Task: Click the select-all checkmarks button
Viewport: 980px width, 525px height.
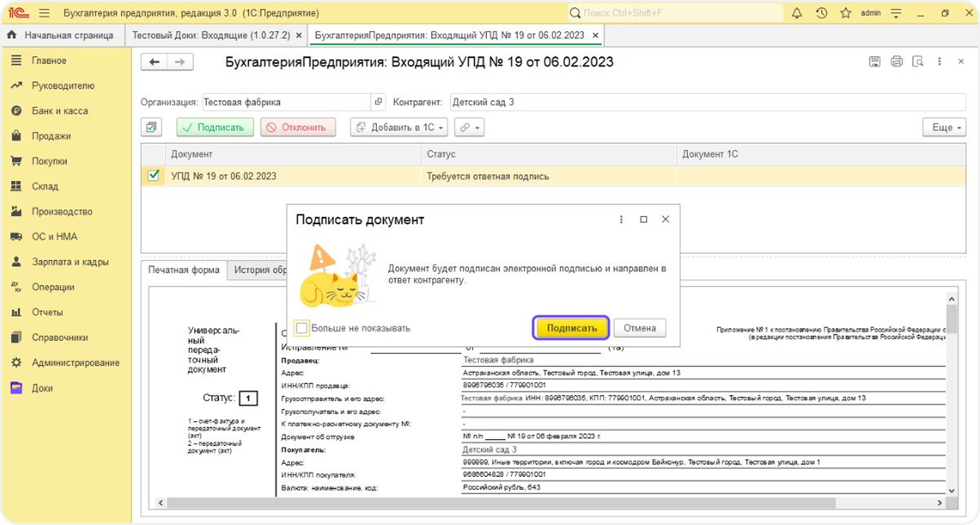Action: pyautogui.click(x=151, y=127)
